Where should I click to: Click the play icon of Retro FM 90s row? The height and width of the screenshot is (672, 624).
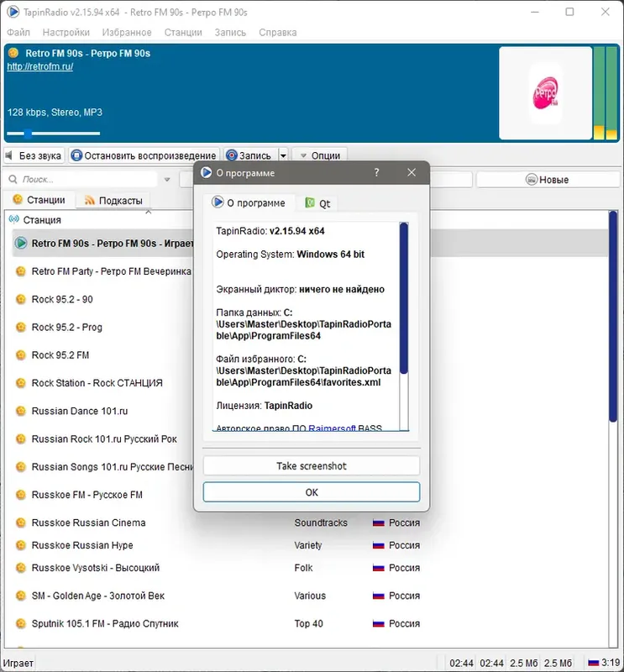tap(20, 243)
